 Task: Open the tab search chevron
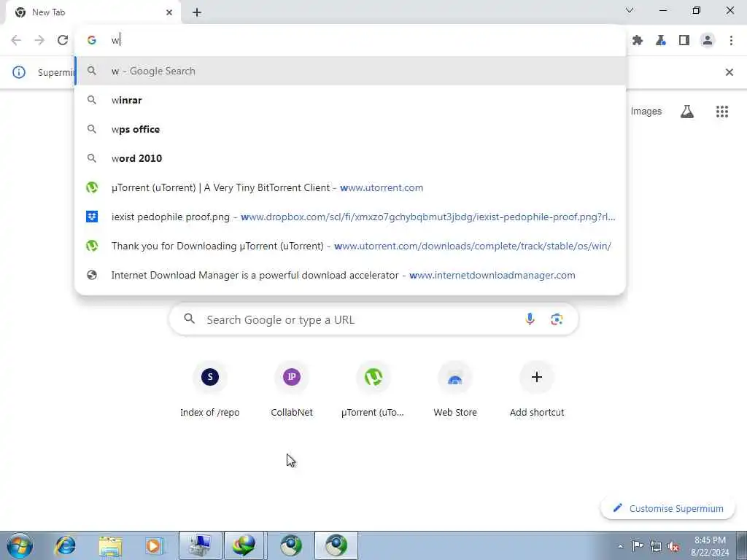click(630, 10)
